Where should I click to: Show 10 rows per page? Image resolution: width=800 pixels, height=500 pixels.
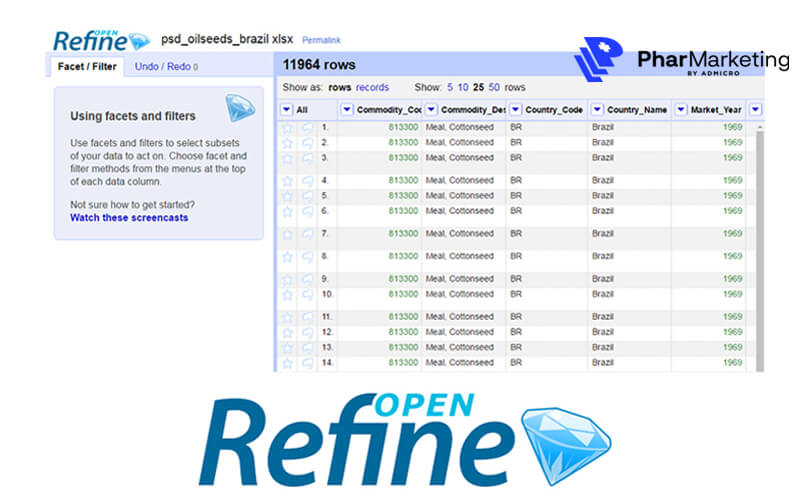pos(463,87)
